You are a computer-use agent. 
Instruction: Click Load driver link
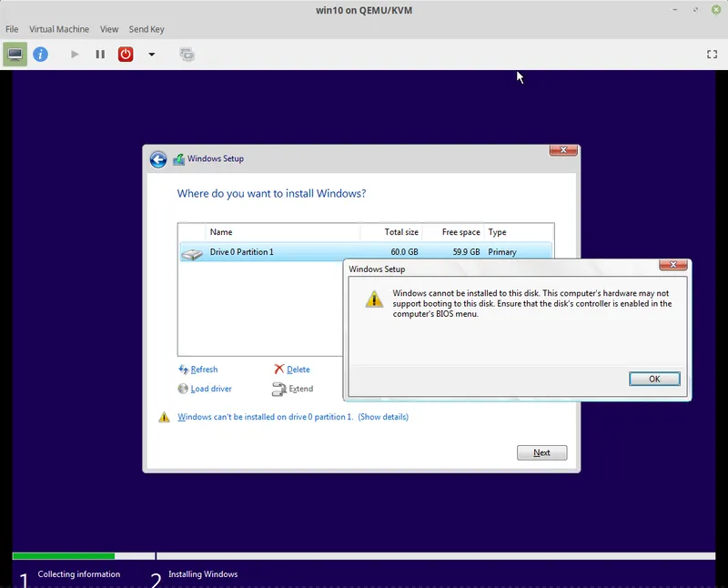pos(211,389)
